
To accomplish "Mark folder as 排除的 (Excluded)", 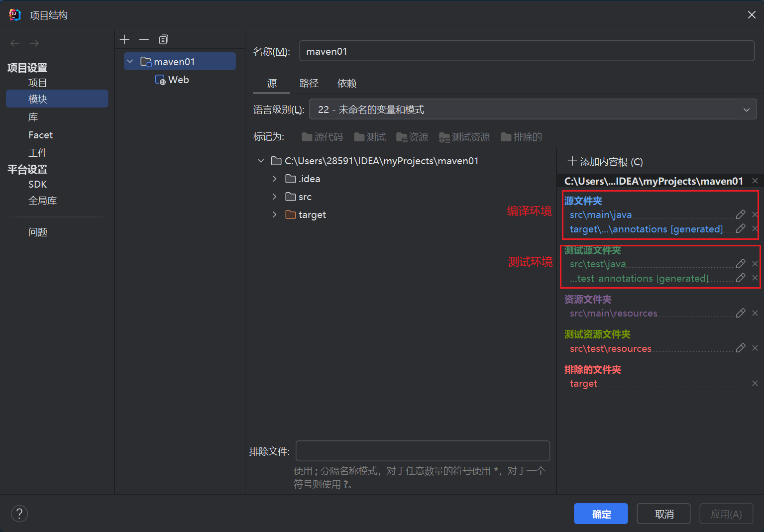I will pyautogui.click(x=521, y=137).
